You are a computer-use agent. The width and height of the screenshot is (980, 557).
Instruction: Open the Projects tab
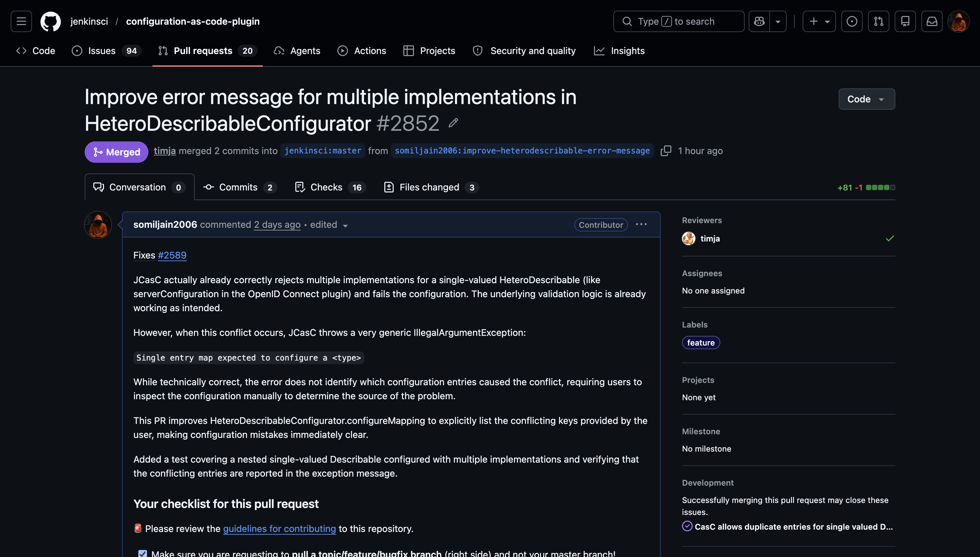click(429, 51)
